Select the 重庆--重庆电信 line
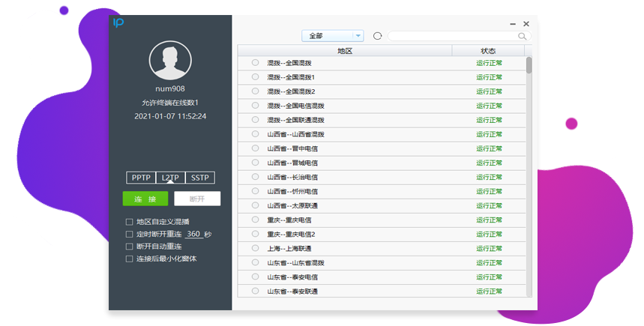The width and height of the screenshot is (644, 326). pos(256,220)
